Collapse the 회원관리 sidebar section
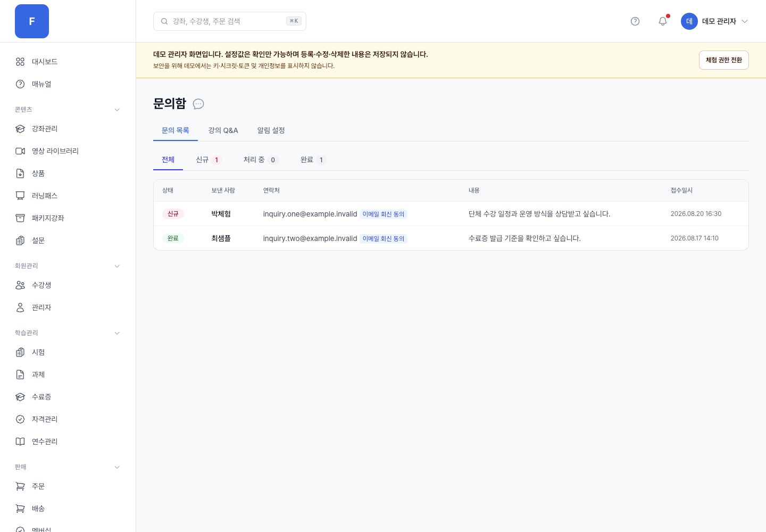 coord(117,266)
